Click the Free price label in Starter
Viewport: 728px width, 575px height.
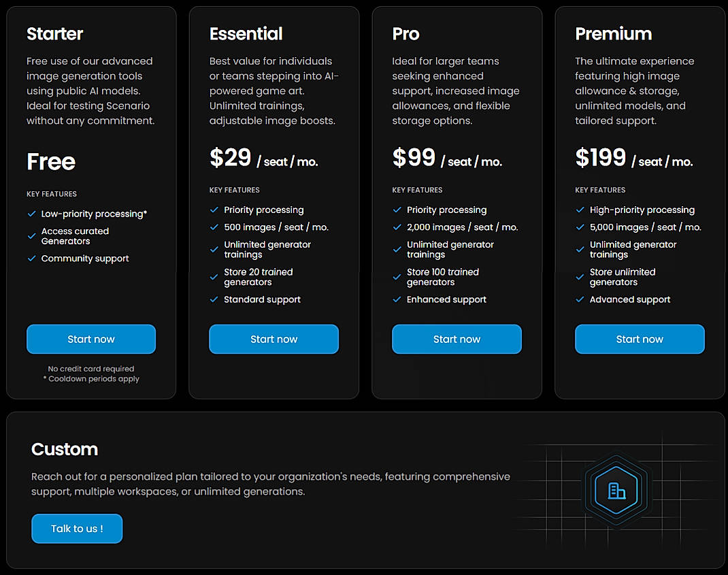pyautogui.click(x=50, y=162)
